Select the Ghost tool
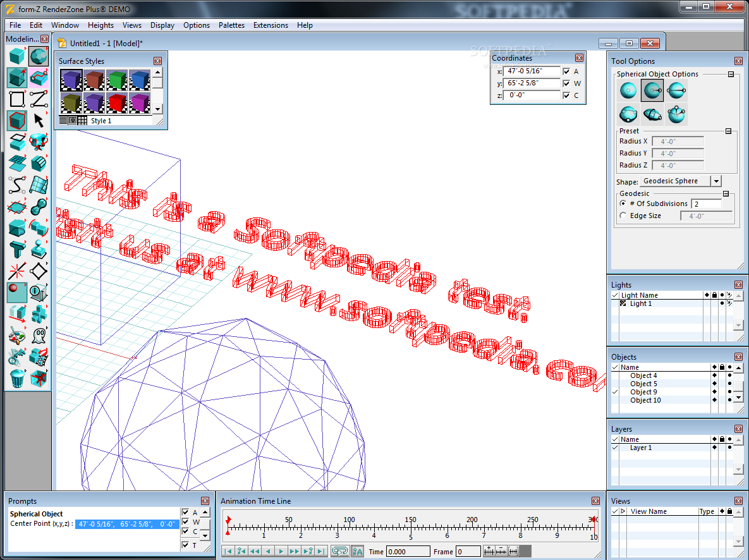749x560 pixels. click(39, 335)
